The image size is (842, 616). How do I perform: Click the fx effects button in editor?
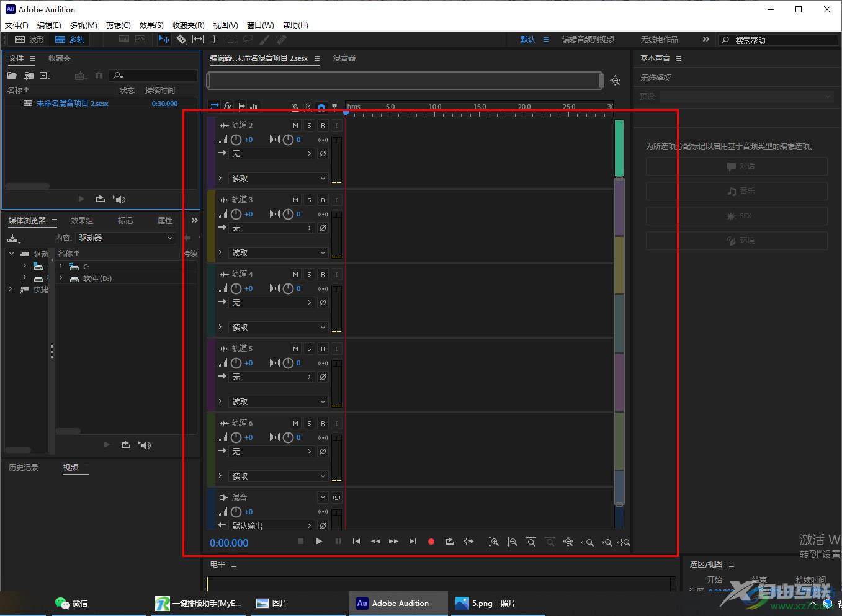[228, 107]
